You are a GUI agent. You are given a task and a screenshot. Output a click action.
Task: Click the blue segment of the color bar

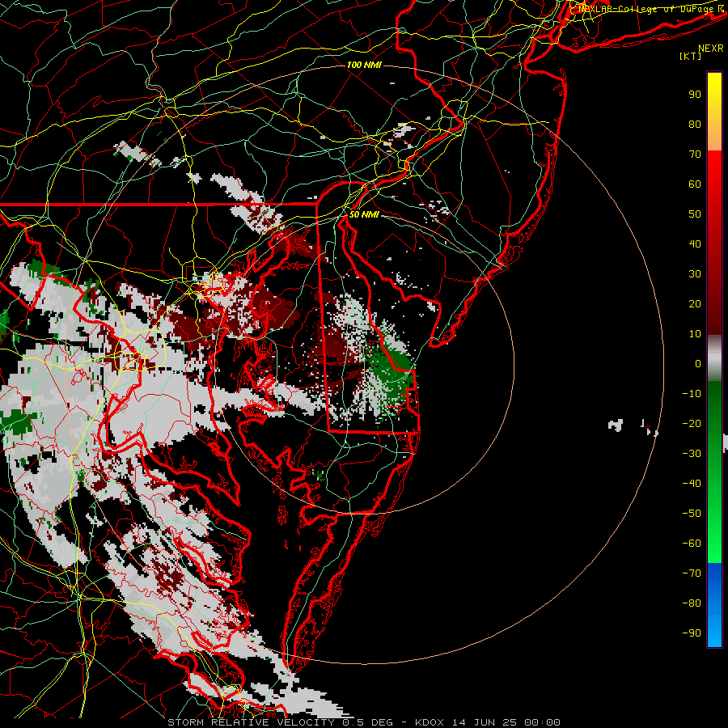click(714, 604)
